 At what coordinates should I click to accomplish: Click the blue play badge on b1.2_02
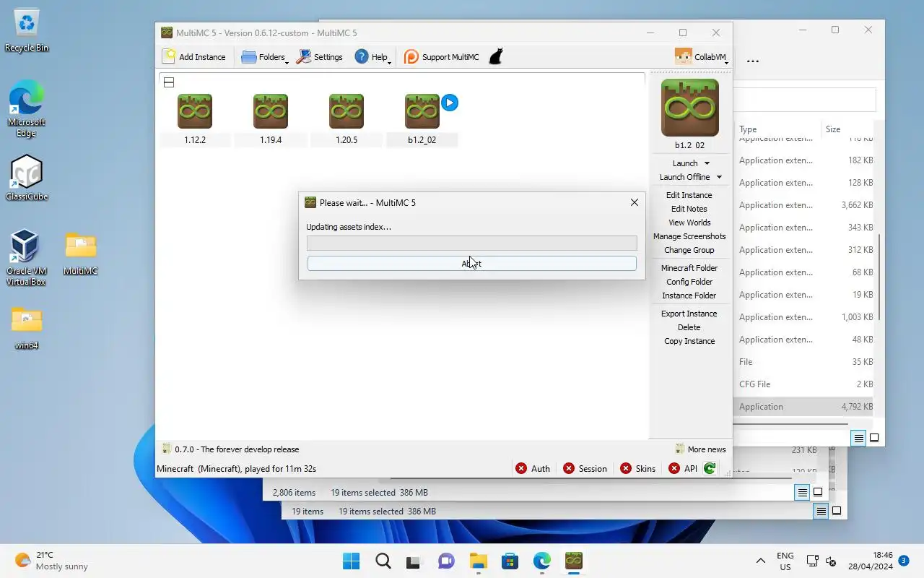(450, 103)
